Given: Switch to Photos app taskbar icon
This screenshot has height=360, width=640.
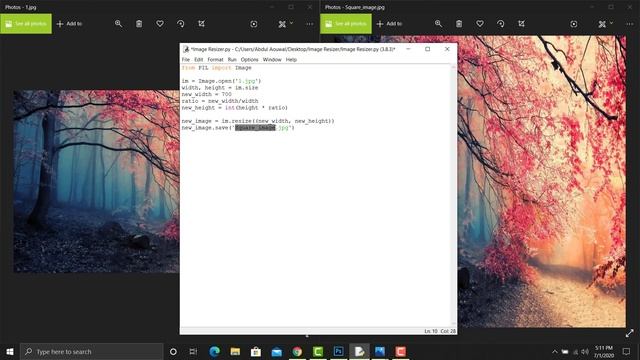Looking at the screenshot, I should [380, 351].
